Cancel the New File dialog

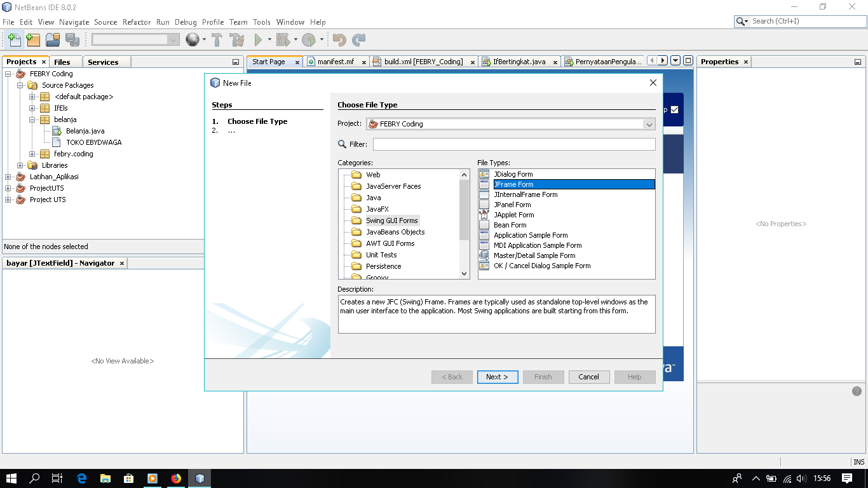coord(588,377)
